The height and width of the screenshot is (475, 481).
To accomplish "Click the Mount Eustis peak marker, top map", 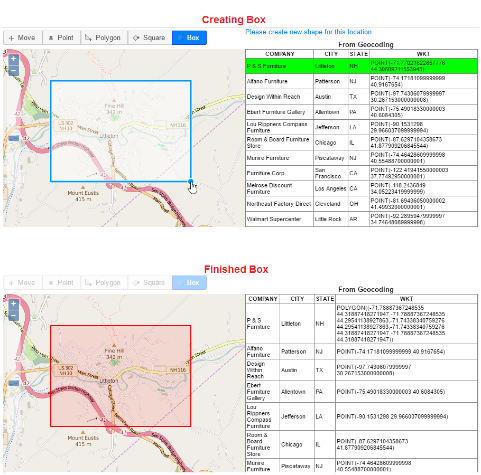I will [x=83, y=188].
